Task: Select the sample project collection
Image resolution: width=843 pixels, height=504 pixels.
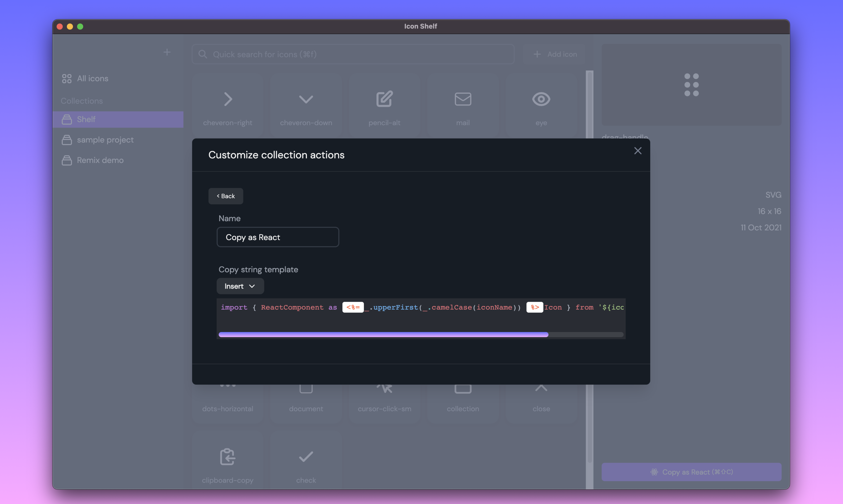Action: (118, 139)
